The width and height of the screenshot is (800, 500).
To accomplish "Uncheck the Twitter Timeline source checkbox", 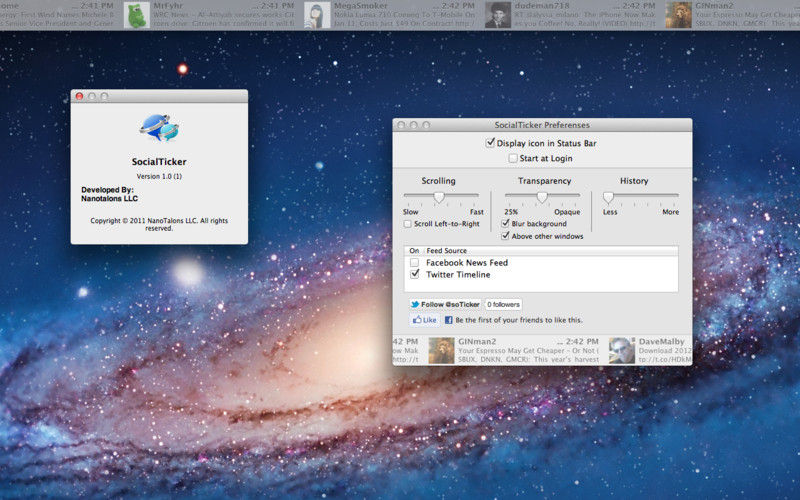I will pyautogui.click(x=414, y=274).
